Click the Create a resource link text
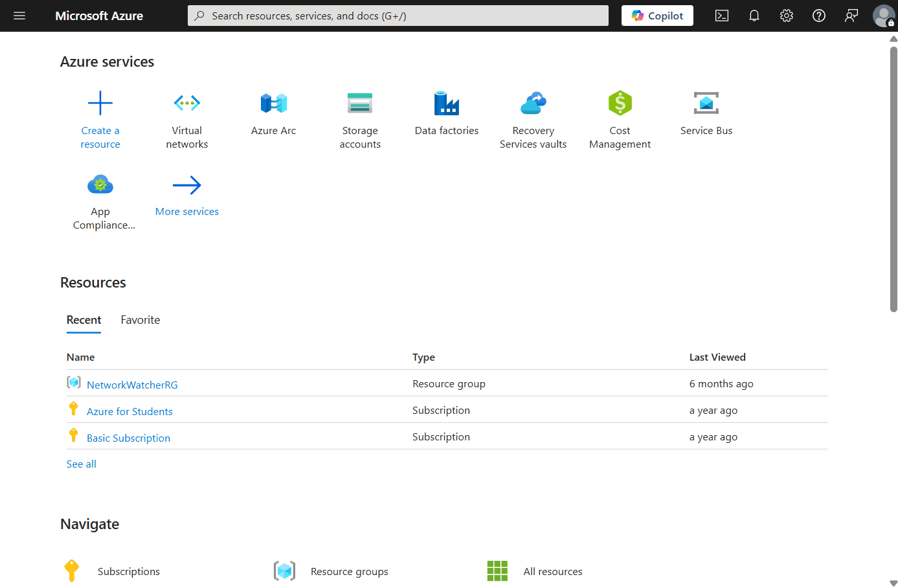Image resolution: width=898 pixels, height=588 pixels. coord(100,137)
